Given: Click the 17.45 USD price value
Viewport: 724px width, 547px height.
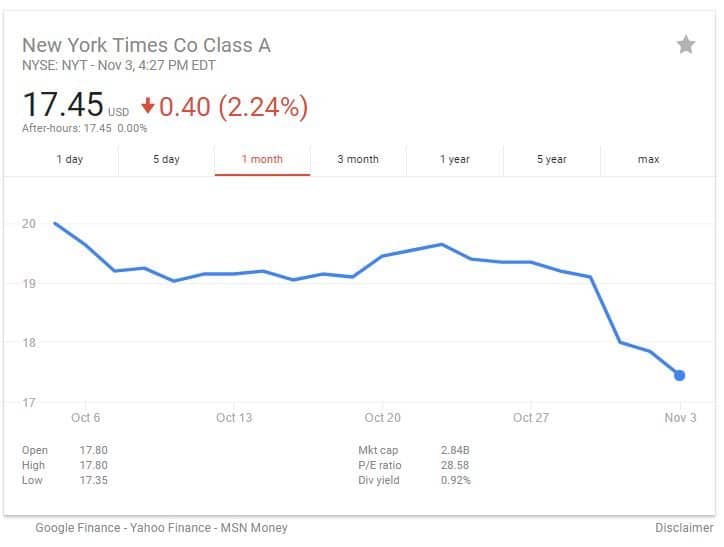Looking at the screenshot, I should pos(76,105).
